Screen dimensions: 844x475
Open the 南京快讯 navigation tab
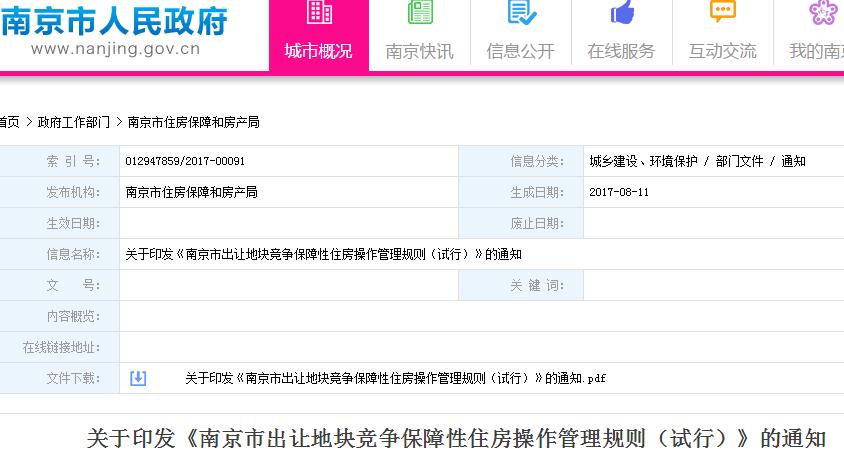click(419, 35)
